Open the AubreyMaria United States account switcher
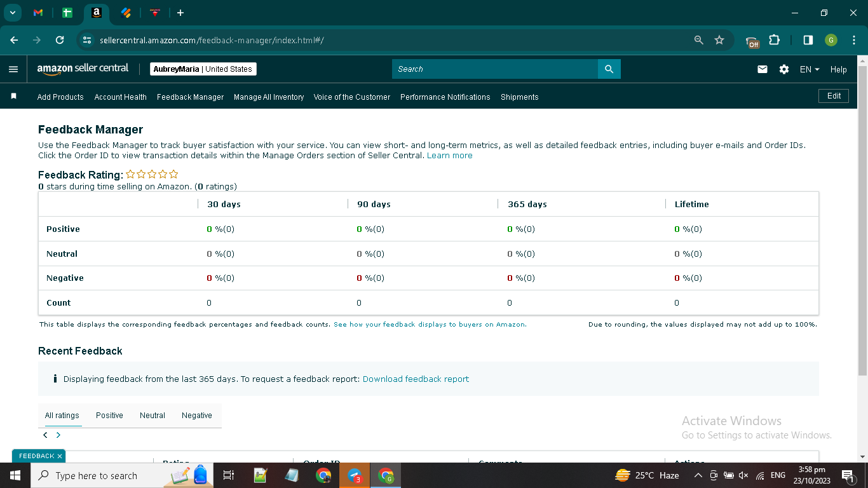The image size is (868, 488). tap(203, 69)
